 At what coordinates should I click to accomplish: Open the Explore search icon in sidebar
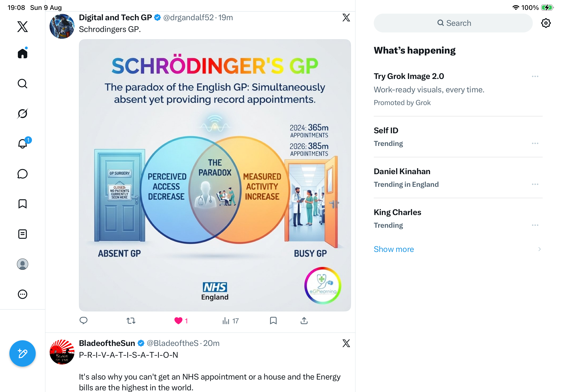pyautogui.click(x=23, y=84)
